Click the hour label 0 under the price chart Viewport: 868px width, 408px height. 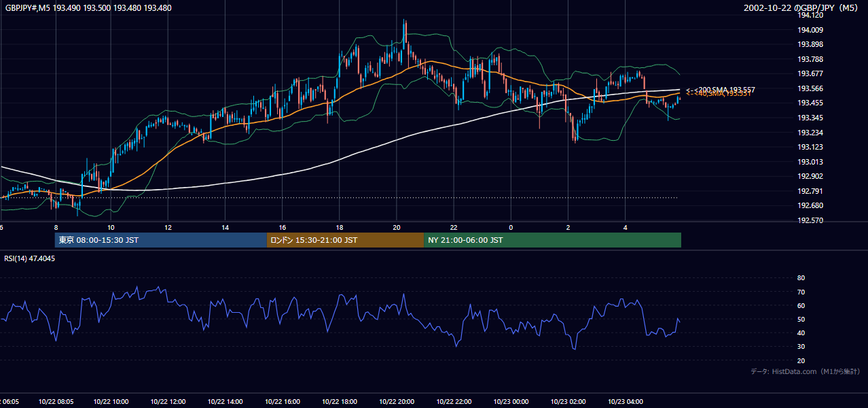click(x=511, y=228)
